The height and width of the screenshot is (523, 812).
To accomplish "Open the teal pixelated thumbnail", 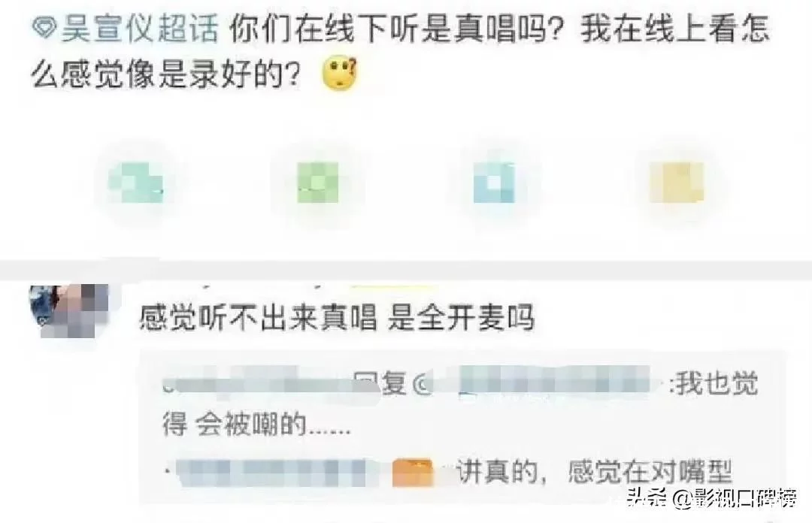I will 135,183.
